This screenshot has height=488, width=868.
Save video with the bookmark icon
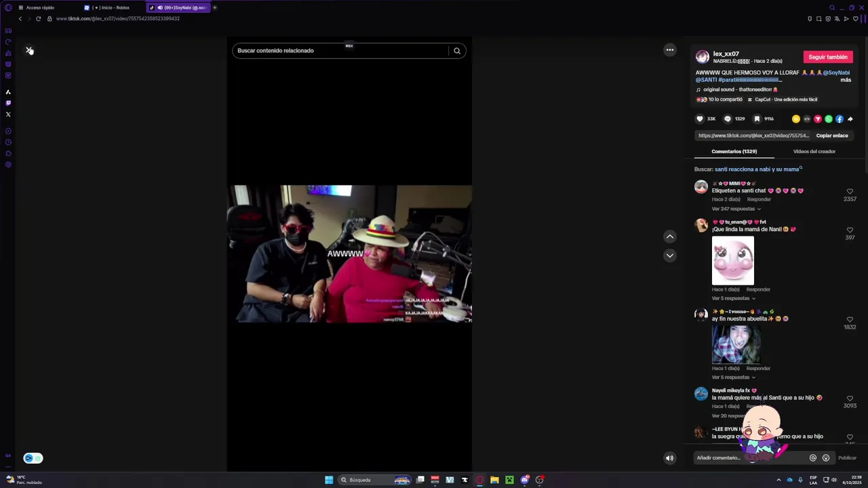coord(757,119)
